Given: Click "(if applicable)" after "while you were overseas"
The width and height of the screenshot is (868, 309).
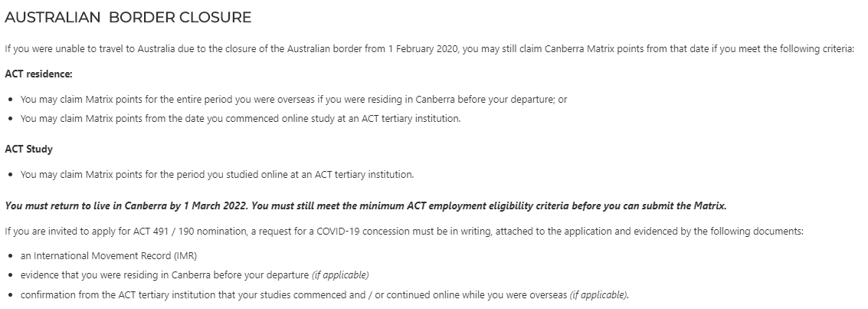Looking at the screenshot, I should (599, 294).
